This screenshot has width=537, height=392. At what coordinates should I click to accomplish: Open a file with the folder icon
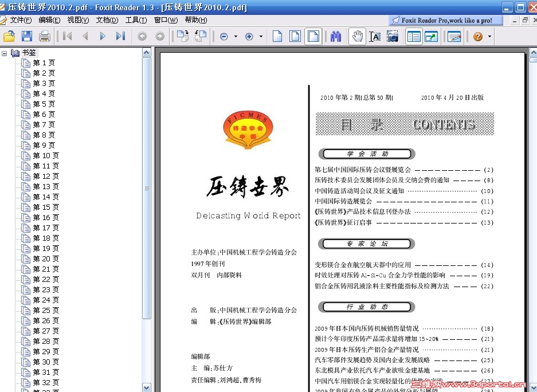9,36
